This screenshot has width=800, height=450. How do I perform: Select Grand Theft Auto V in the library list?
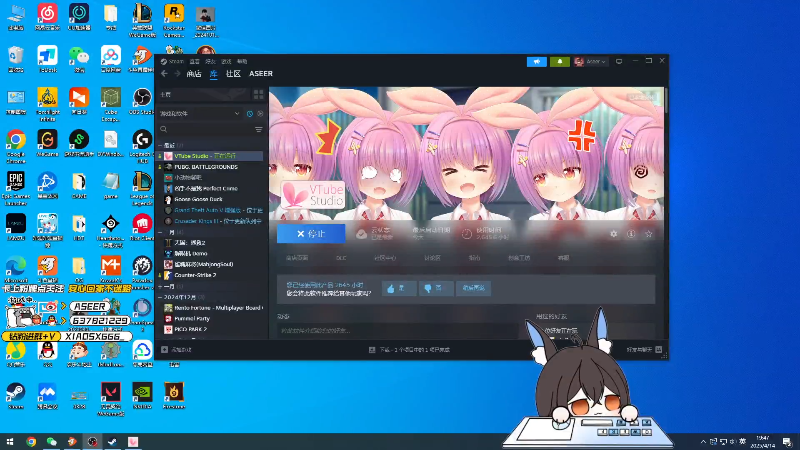(x=210, y=210)
